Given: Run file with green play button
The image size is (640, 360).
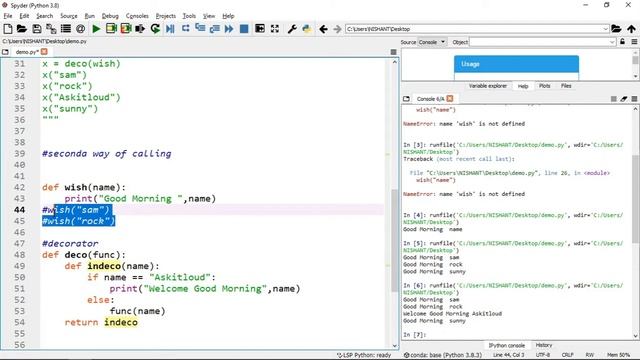Looking at the screenshot, I should click(96, 29).
